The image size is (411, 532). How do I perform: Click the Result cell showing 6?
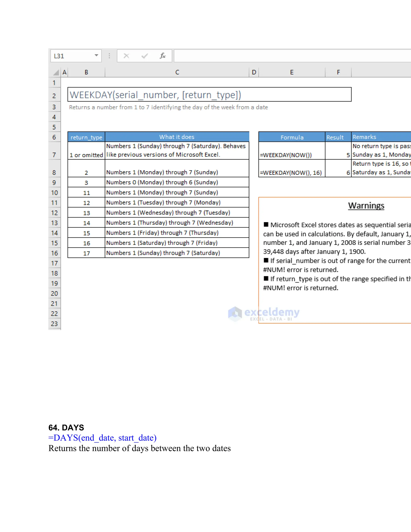point(338,168)
